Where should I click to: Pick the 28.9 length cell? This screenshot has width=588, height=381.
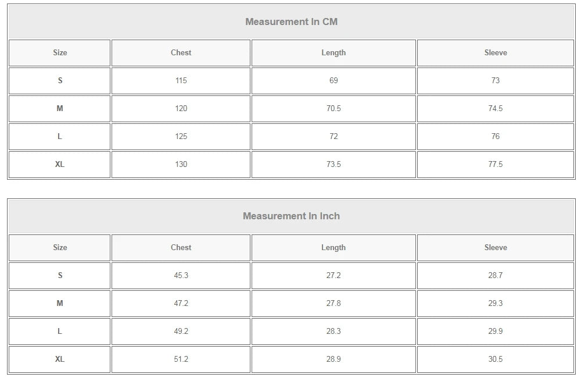pos(334,359)
